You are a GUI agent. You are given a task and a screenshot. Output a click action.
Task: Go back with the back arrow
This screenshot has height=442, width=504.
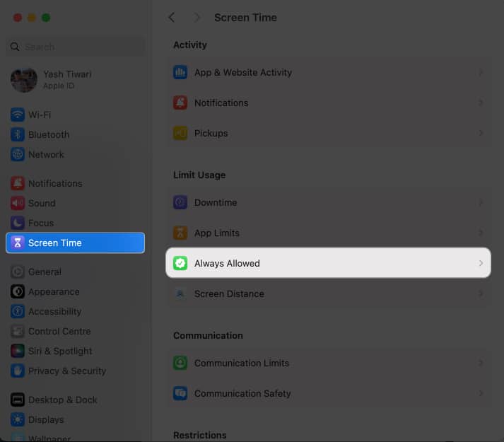point(172,18)
